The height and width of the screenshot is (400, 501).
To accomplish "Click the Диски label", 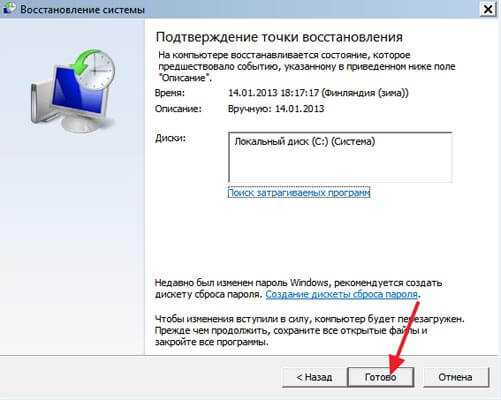I will [170, 138].
